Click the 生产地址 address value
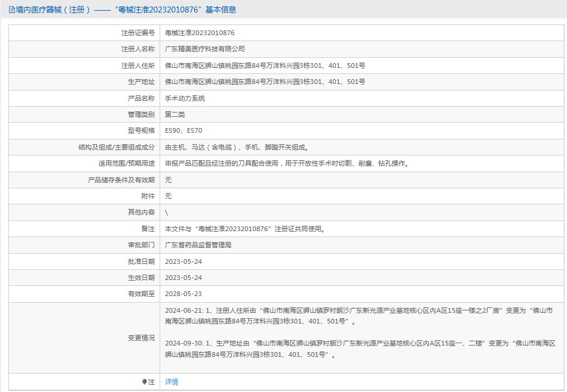The image size is (567, 392). [265, 82]
